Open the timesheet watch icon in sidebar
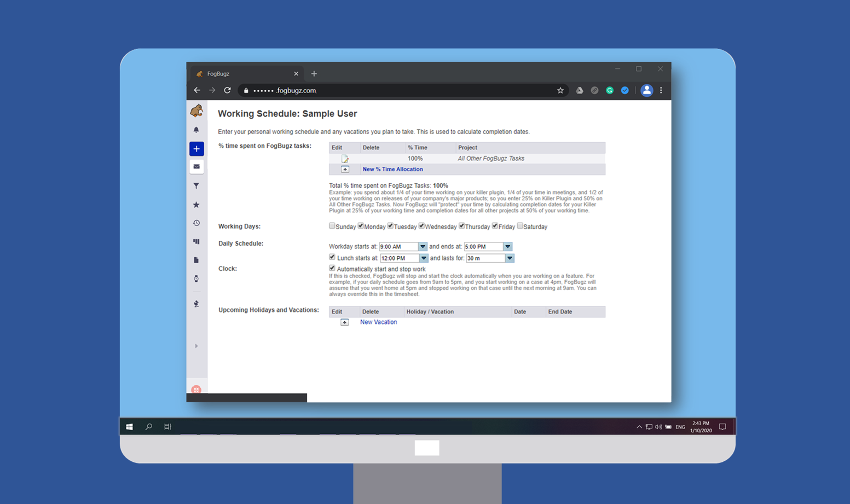This screenshot has width=850, height=504. pyautogui.click(x=196, y=279)
